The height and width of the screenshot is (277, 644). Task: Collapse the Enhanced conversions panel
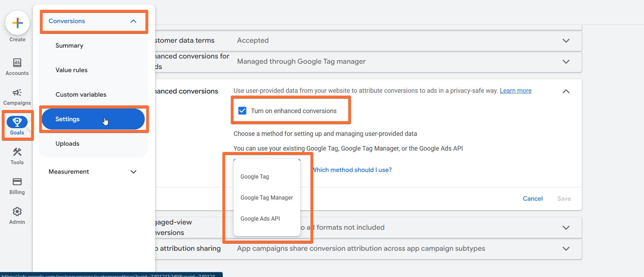point(566,91)
